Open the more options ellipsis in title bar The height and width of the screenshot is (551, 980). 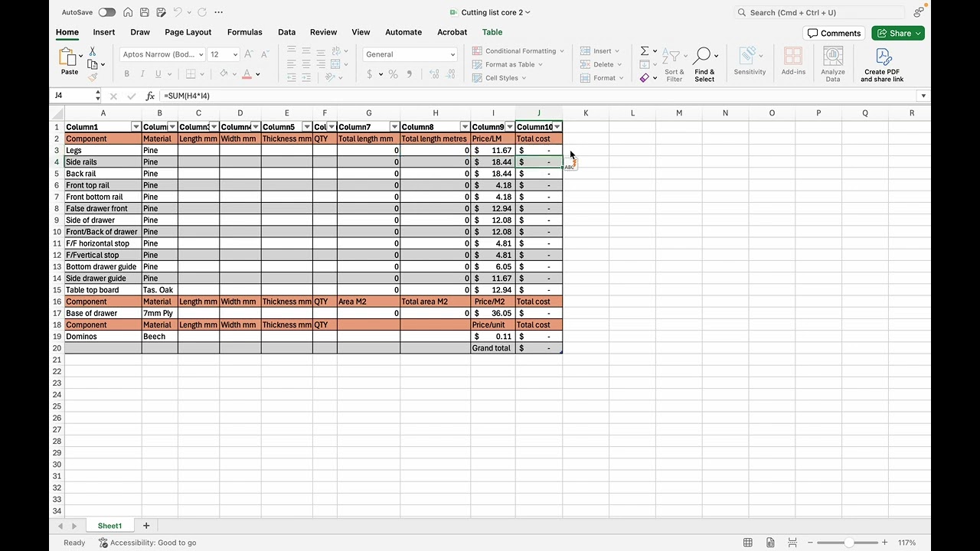pos(219,12)
